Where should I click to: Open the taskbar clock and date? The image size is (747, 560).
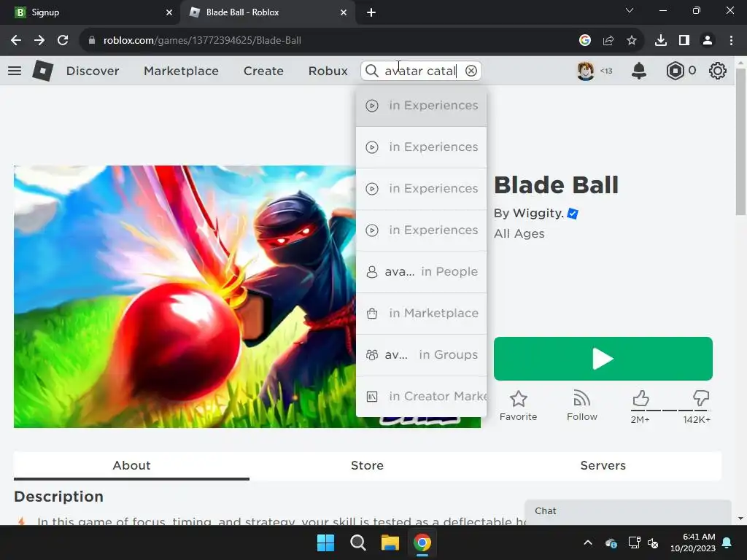pos(693,542)
